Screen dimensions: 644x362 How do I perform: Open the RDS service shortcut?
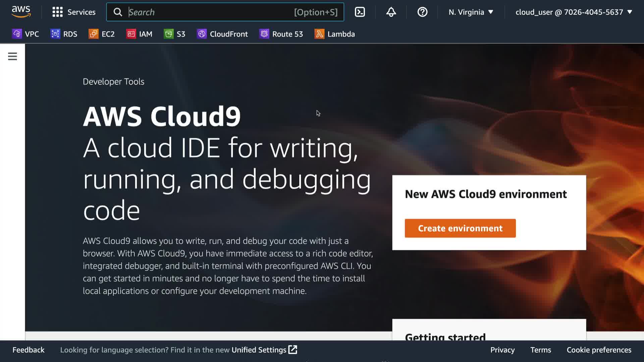[x=64, y=34]
